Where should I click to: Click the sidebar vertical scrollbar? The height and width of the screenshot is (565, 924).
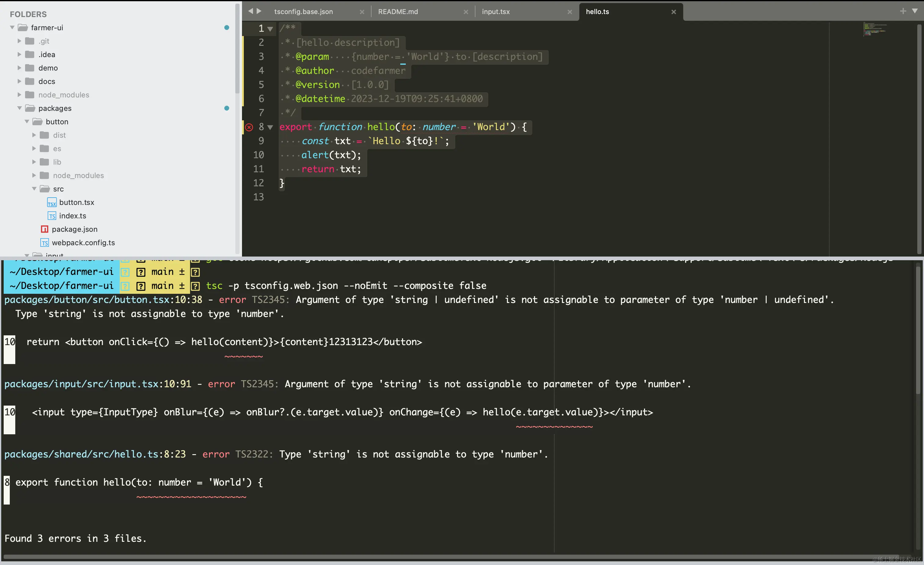[x=237, y=49]
